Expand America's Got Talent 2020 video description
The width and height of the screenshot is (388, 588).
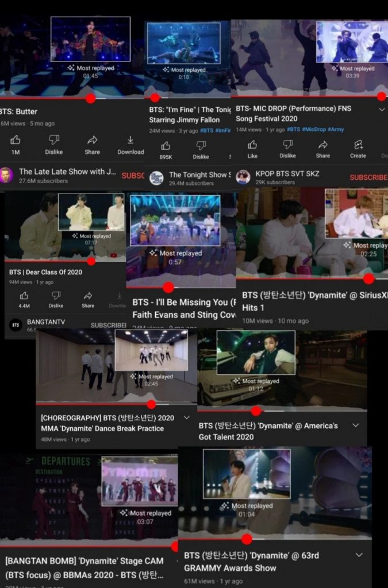click(355, 425)
